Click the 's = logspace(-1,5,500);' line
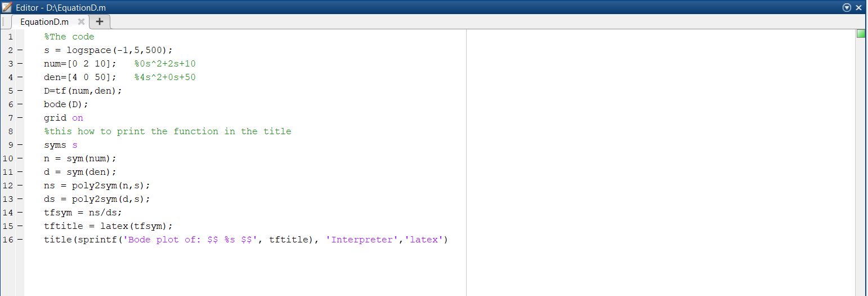868x296 pixels. [x=109, y=50]
